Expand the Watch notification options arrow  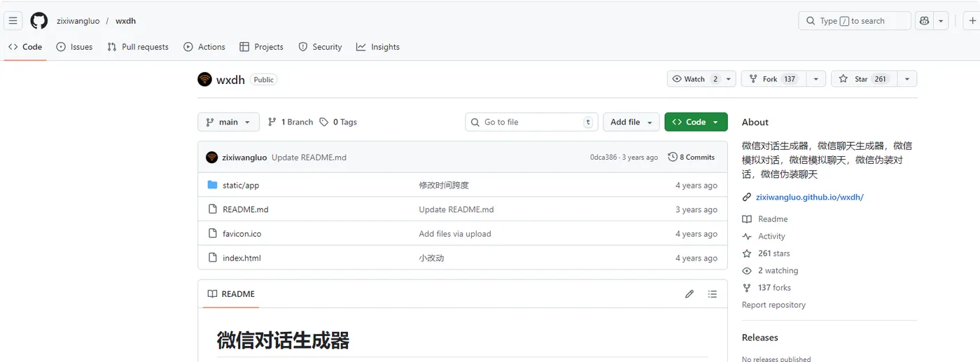click(x=729, y=79)
